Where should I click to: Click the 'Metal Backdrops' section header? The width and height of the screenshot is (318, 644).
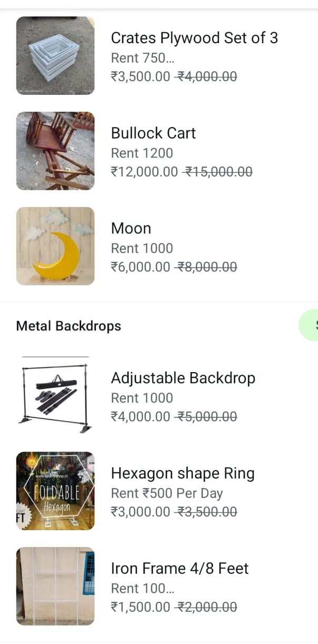[x=69, y=326]
